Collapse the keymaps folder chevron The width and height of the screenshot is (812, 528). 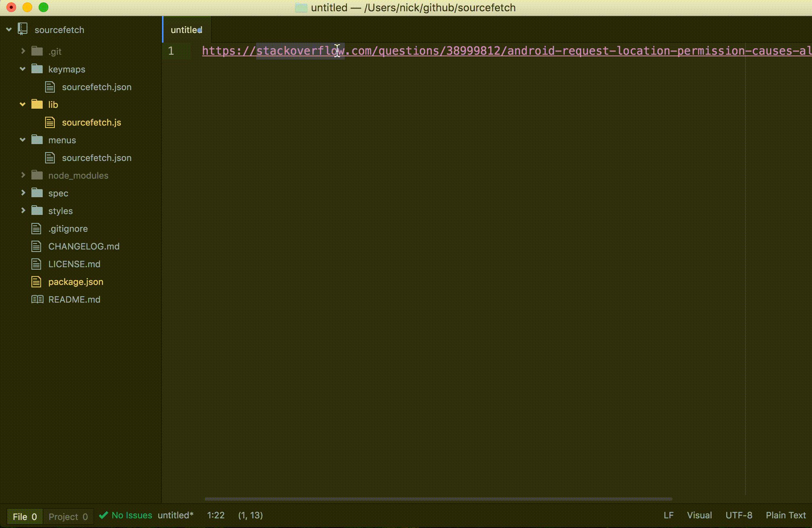pos(23,69)
